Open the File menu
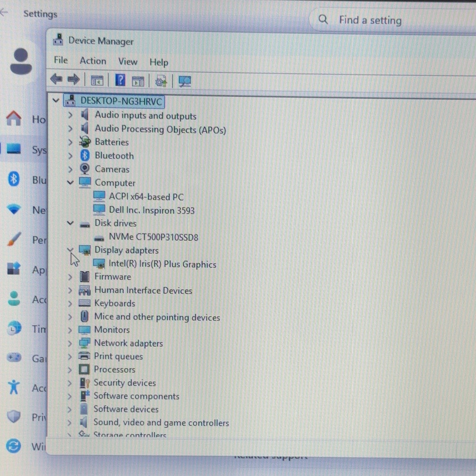Viewport: 476px width, 476px height. pyautogui.click(x=61, y=60)
